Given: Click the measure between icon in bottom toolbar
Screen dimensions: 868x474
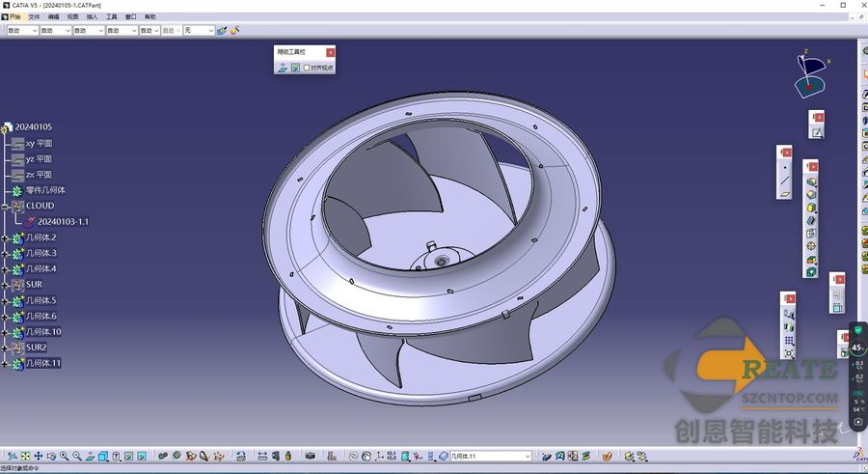Looking at the screenshot, I should 262,457.
